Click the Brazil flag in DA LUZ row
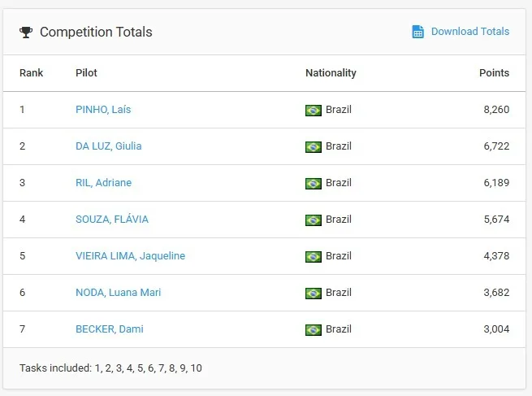Screen dimensions: 532x396 point(314,146)
